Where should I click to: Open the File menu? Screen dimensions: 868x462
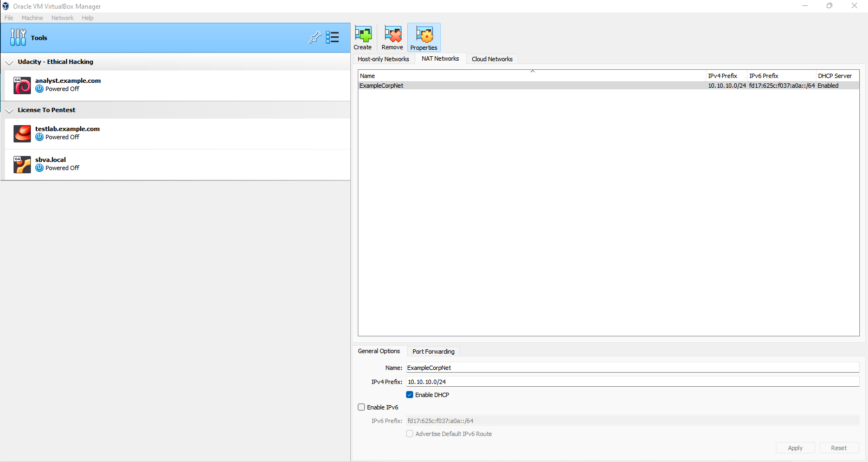click(x=9, y=18)
